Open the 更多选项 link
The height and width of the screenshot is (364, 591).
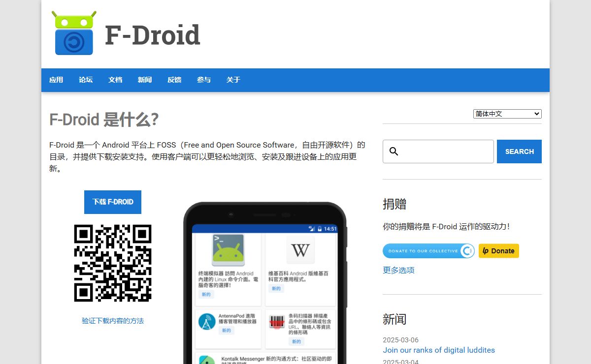[398, 270]
